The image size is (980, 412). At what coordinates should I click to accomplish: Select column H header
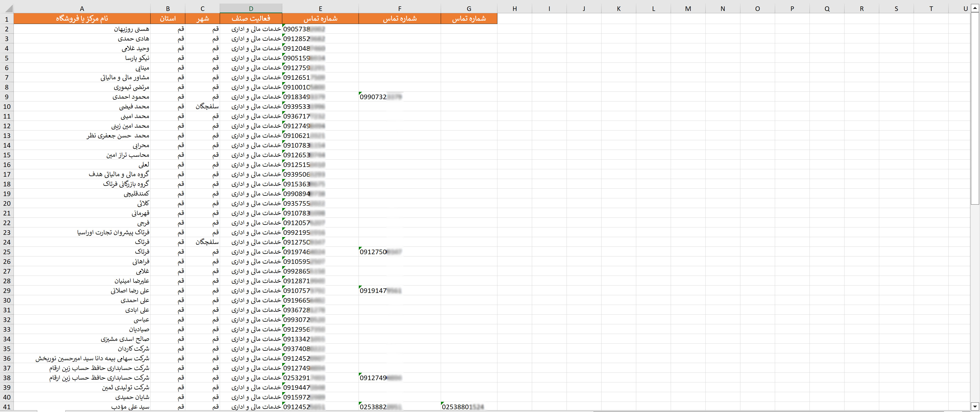tap(514, 8)
